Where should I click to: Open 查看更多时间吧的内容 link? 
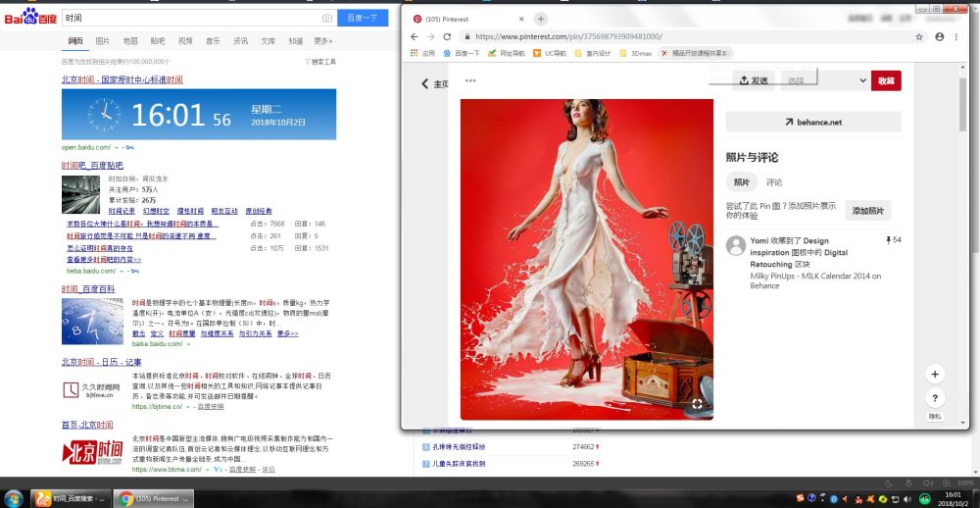pyautogui.click(x=104, y=259)
